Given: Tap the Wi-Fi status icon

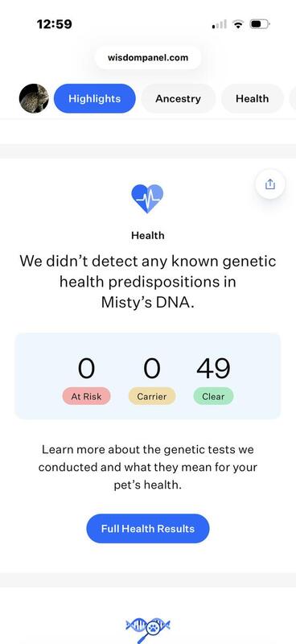Looking at the screenshot, I should pyautogui.click(x=238, y=25).
